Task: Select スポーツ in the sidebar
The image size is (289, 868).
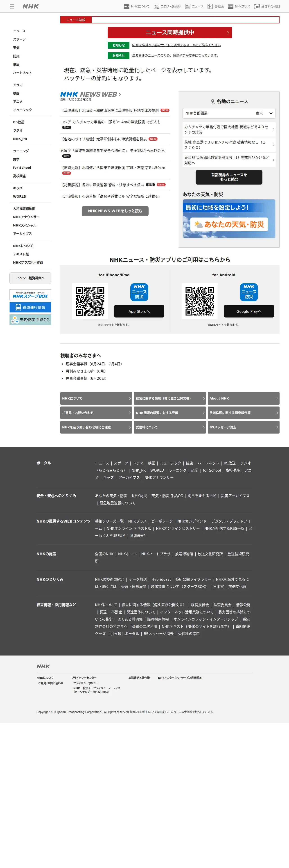Action: tap(19, 39)
